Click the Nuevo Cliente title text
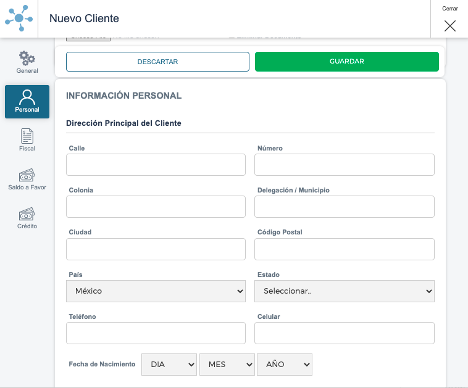468x388 pixels. pyautogui.click(x=84, y=18)
